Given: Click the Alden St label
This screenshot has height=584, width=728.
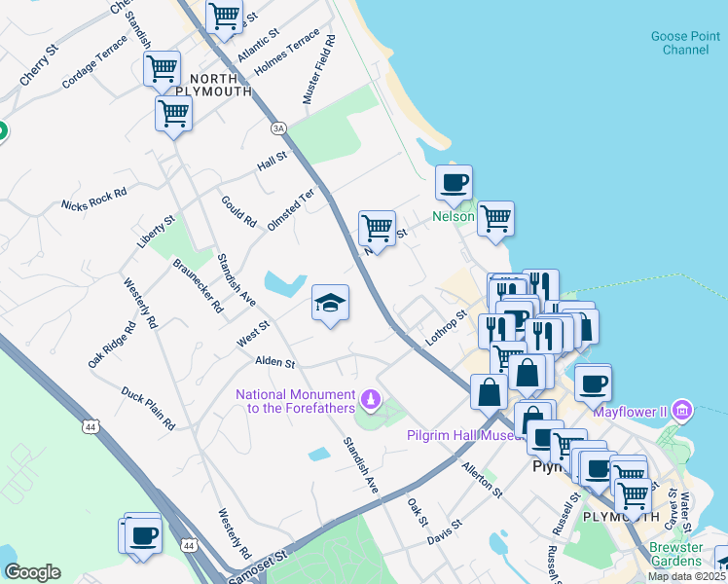Looking at the screenshot, I should click(x=274, y=362).
